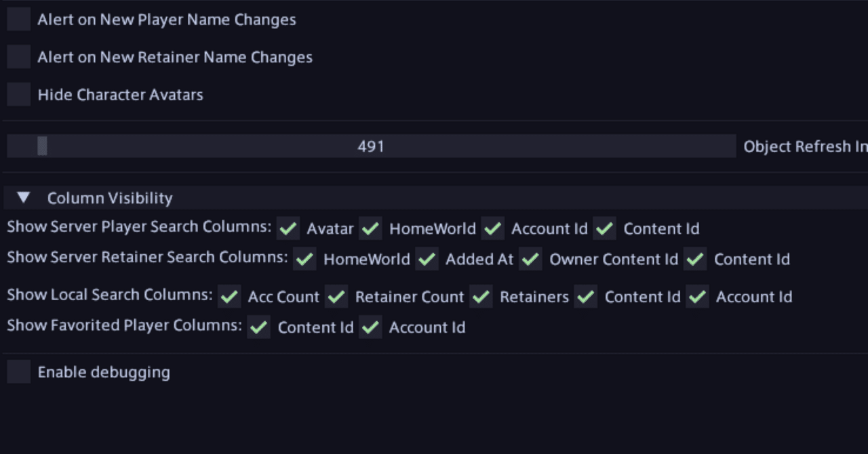Uncheck HomeWorld in Server Retainer Search Columns
Viewport: 868px width, 454px height.
coord(304,259)
